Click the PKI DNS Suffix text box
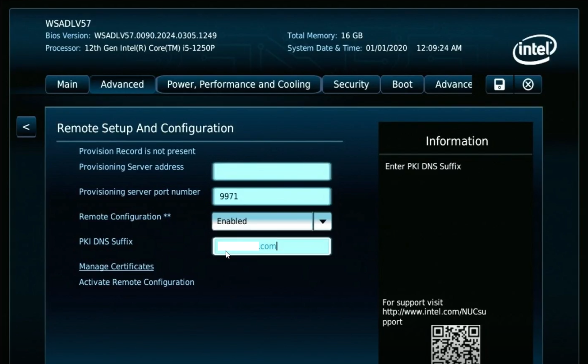 click(x=271, y=246)
